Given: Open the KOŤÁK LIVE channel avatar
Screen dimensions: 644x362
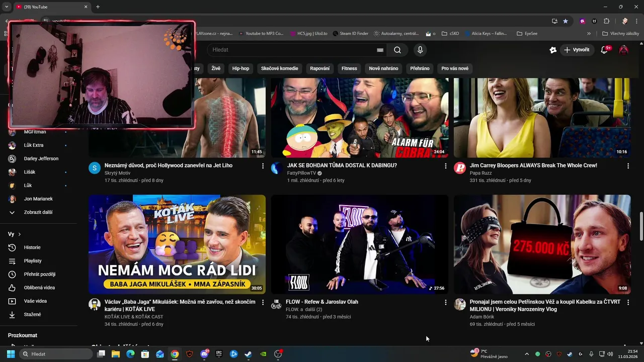Looking at the screenshot, I should coord(95,304).
